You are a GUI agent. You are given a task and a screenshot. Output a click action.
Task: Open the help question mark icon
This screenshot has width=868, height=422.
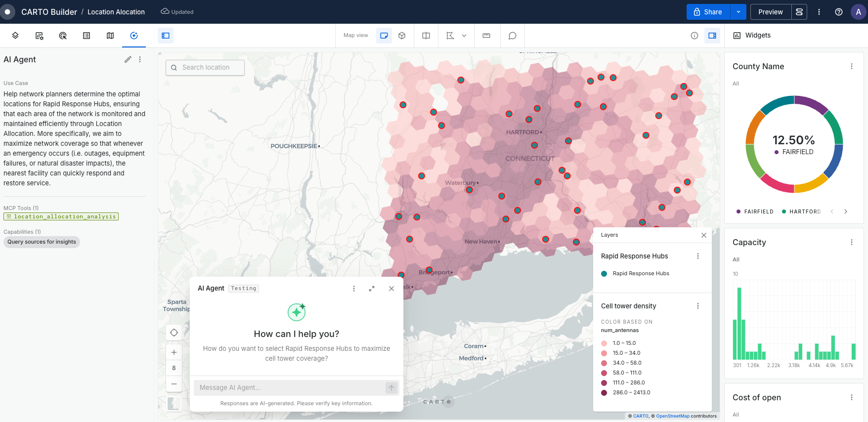[x=838, y=12]
